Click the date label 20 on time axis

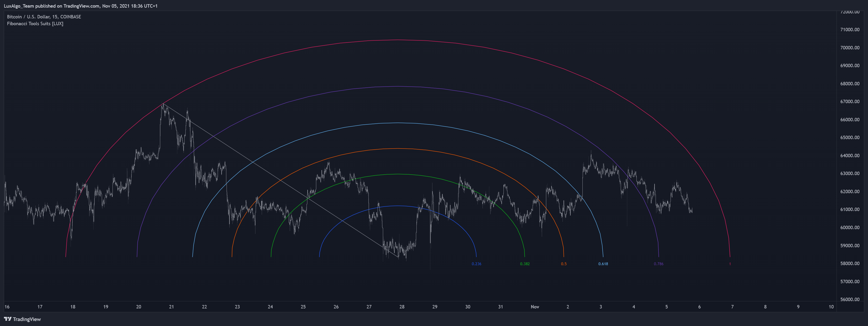138,307
